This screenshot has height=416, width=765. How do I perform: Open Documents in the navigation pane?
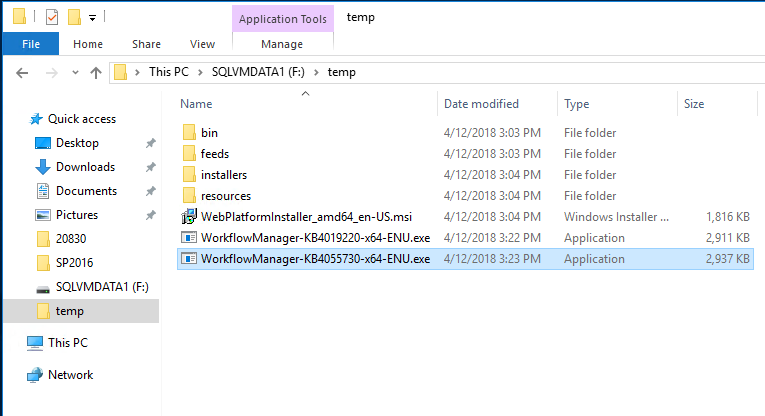tap(86, 191)
